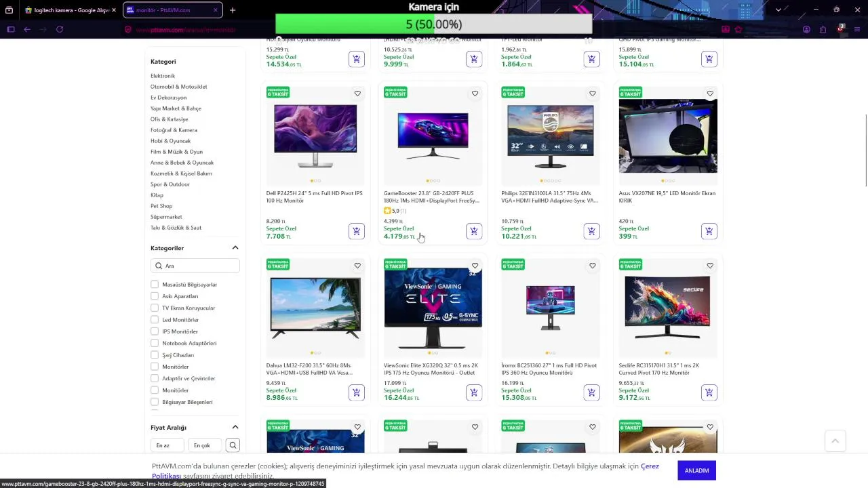Add ViewSonic Elite XG320Q to cart

474,392
